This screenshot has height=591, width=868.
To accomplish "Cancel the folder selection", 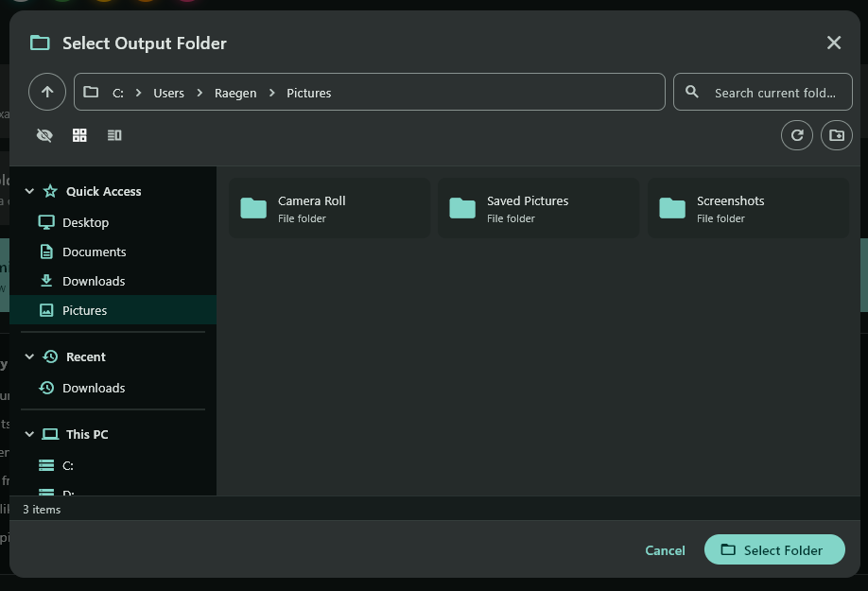I will tap(665, 550).
